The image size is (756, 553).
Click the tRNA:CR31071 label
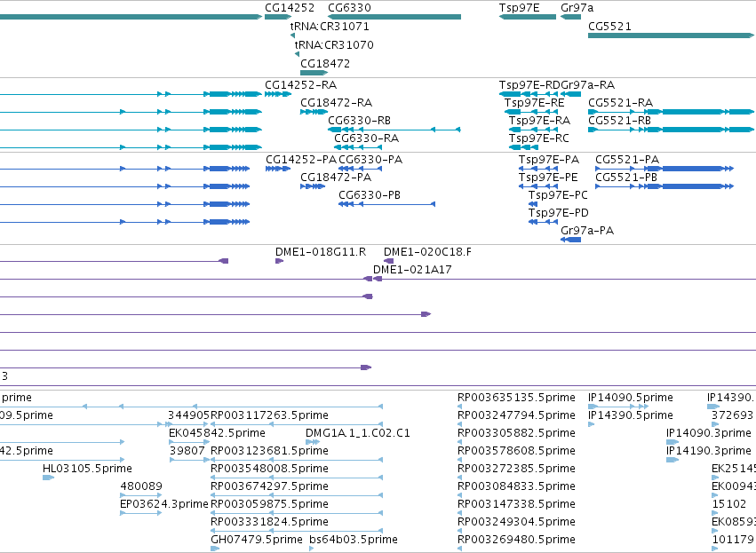pyautogui.click(x=330, y=26)
